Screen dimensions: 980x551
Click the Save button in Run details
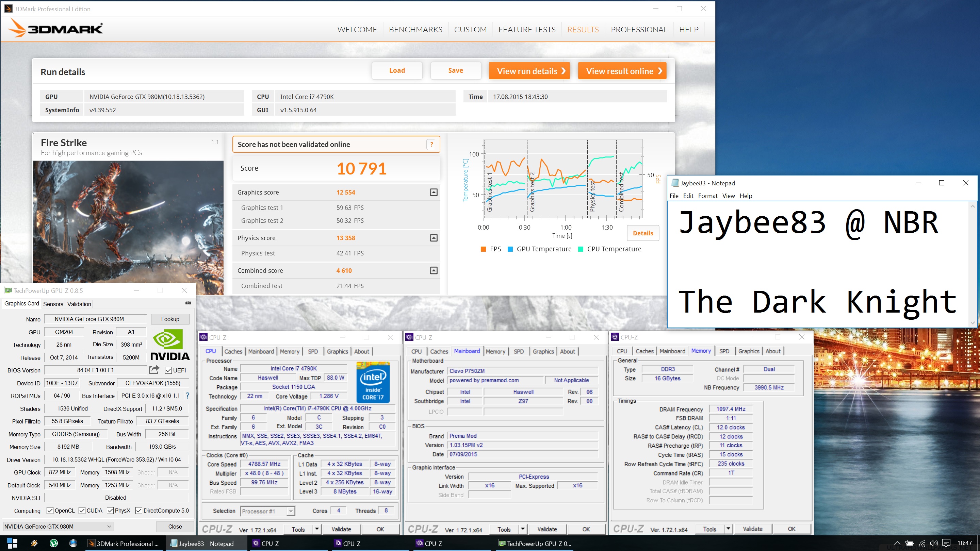[456, 71]
